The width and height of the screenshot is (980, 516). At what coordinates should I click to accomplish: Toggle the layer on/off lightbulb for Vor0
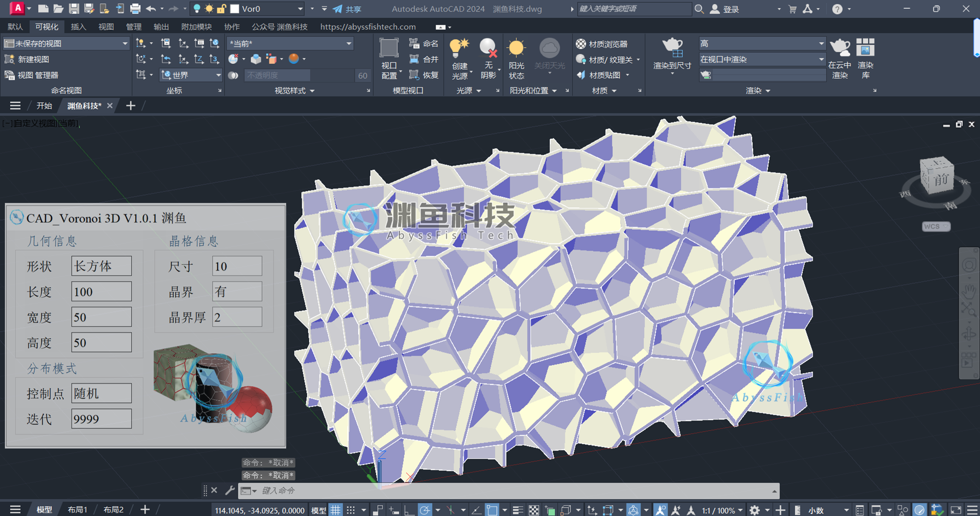click(197, 8)
